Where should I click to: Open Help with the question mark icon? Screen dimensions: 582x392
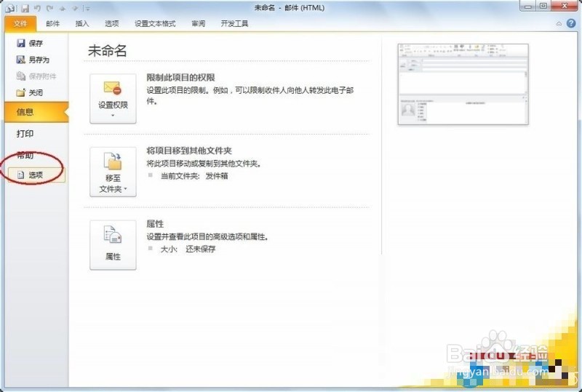click(x=571, y=23)
